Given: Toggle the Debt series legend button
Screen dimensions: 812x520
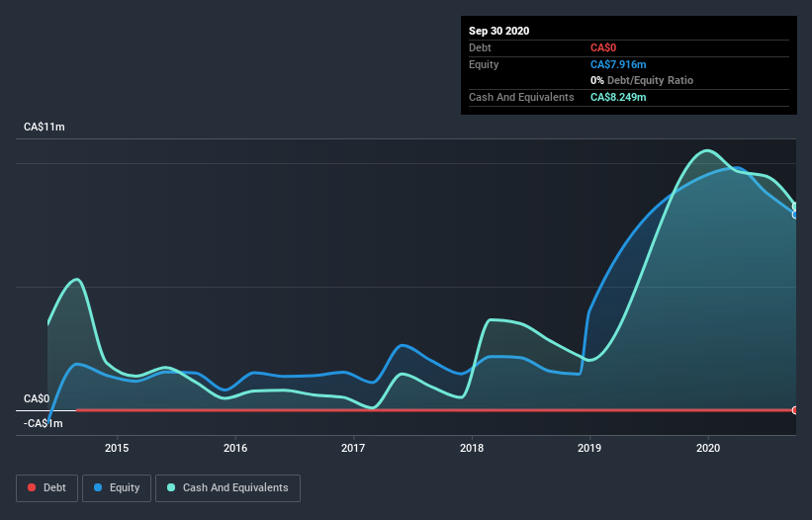Looking at the screenshot, I should [x=46, y=488].
